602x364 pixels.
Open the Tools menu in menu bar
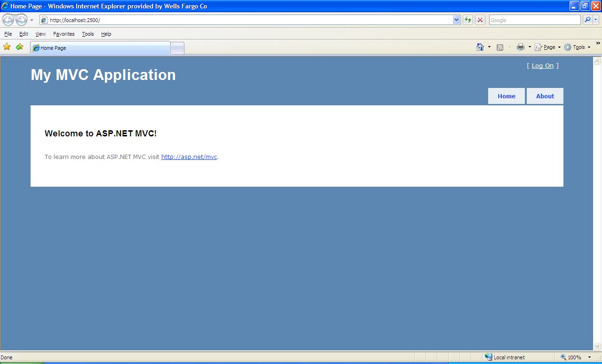pos(87,34)
